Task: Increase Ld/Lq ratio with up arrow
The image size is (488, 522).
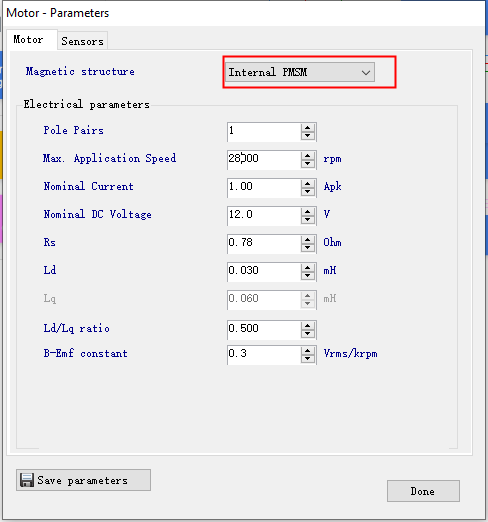Action: pos(308,326)
